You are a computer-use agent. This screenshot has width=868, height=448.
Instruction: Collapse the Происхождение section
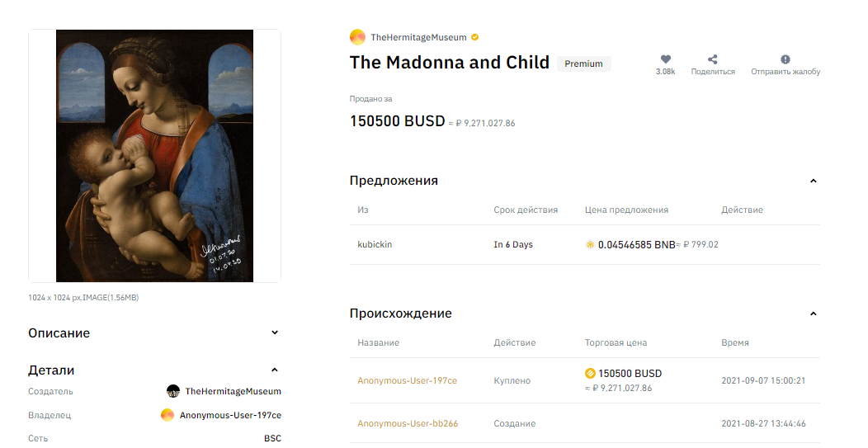point(814,314)
